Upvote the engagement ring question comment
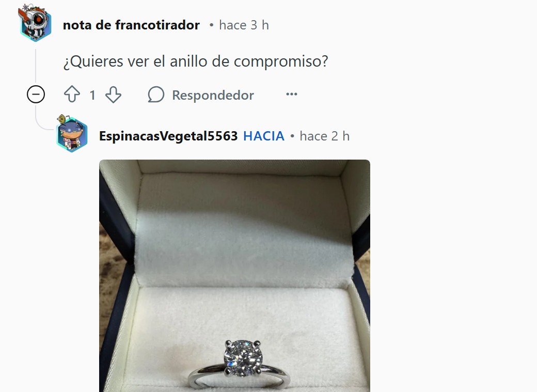 pos(72,94)
